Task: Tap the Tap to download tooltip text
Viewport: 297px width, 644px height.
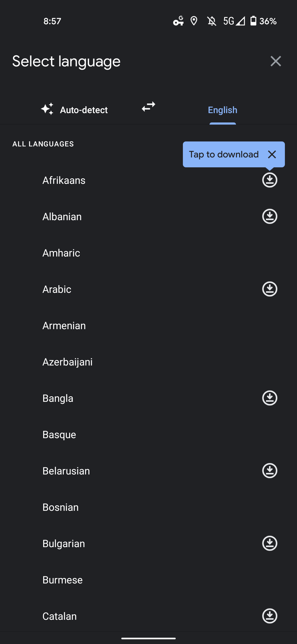Action: click(224, 154)
